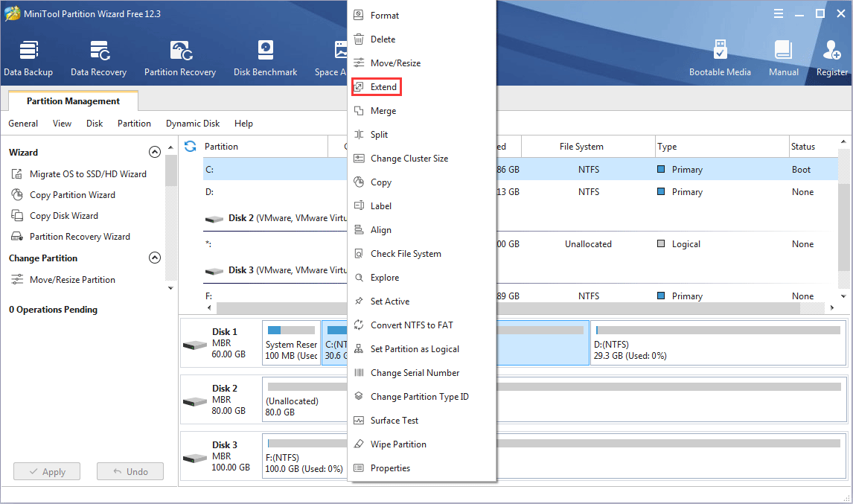This screenshot has width=853, height=504.
Task: Click the Surface Test icon
Action: point(359,420)
